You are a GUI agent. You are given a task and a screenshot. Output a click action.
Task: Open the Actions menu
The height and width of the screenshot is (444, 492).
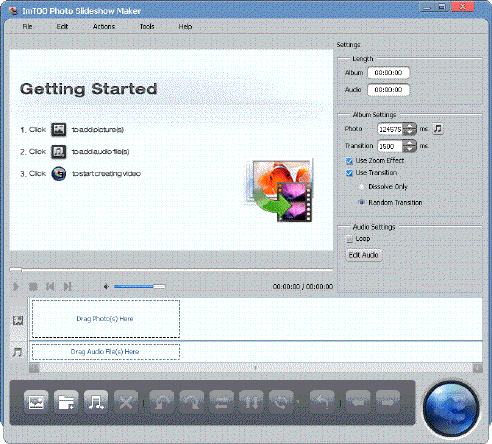tap(104, 27)
